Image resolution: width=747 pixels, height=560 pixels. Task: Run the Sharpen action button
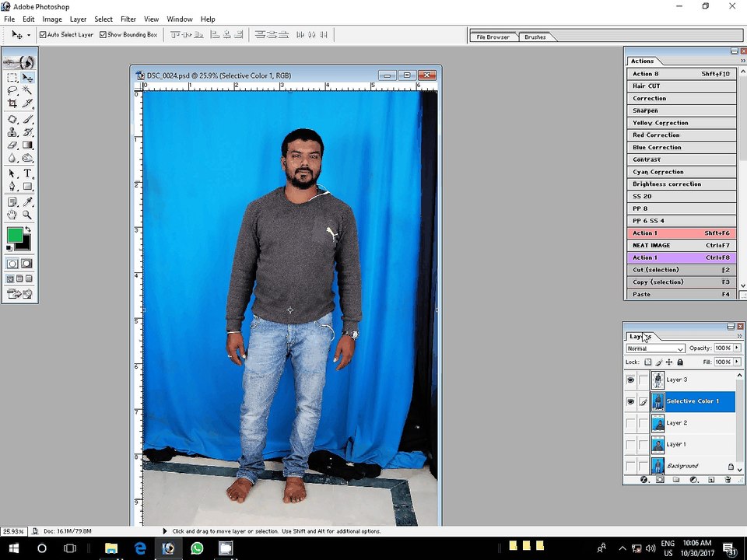(x=682, y=110)
